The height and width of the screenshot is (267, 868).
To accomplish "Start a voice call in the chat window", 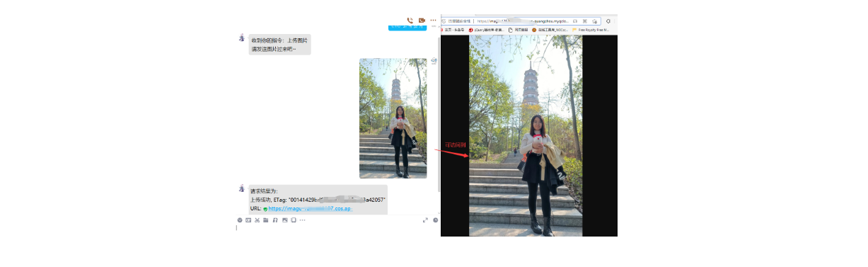I will click(410, 21).
